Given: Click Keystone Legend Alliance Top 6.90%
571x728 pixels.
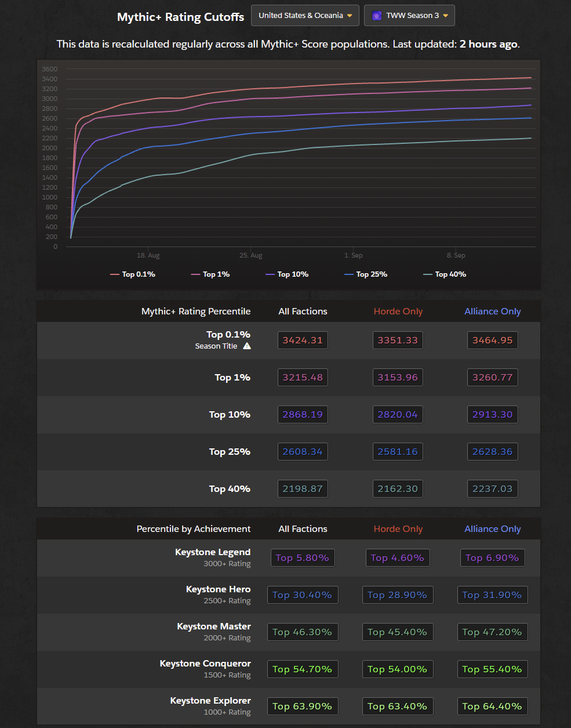Looking at the screenshot, I should click(x=493, y=558).
